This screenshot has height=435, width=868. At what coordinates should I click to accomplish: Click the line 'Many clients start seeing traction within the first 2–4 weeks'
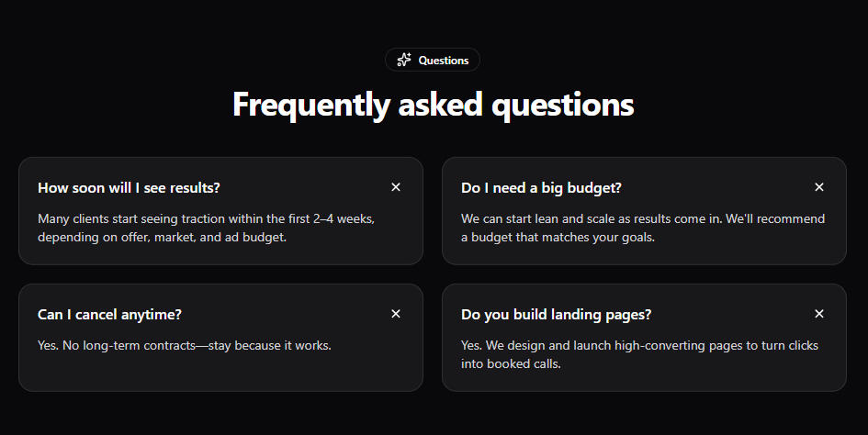coord(206,218)
